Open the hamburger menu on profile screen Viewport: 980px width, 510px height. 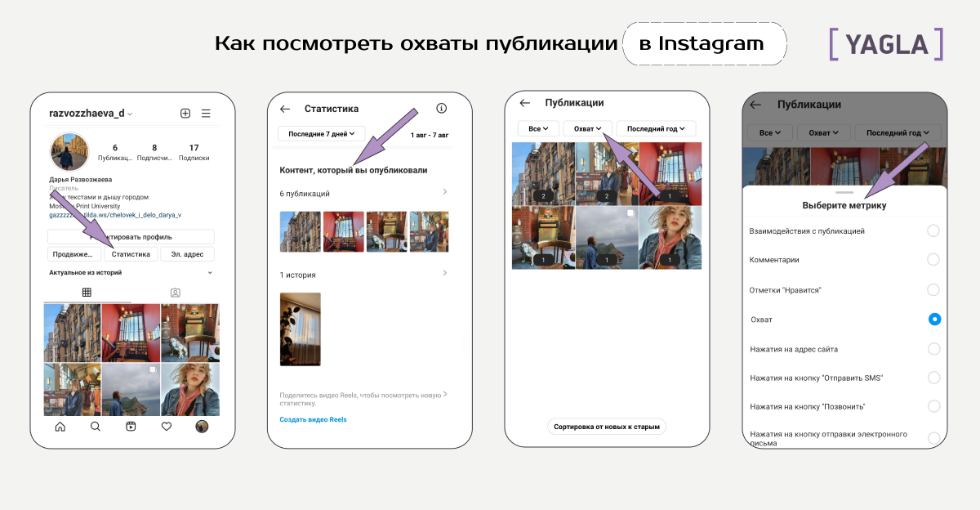[206, 114]
